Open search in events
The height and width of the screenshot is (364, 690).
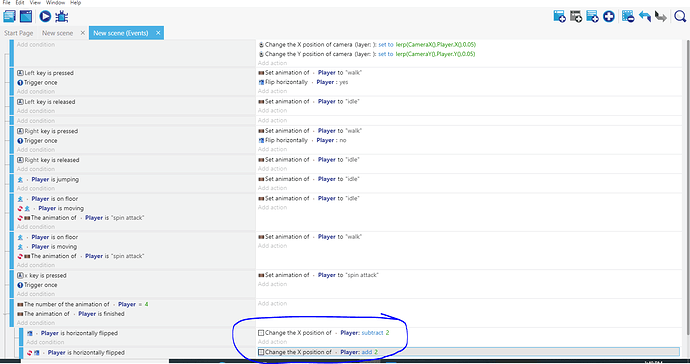tap(680, 16)
